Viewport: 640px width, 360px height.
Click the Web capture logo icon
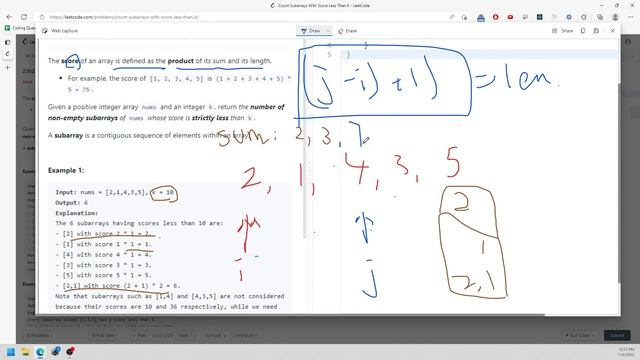(44, 31)
